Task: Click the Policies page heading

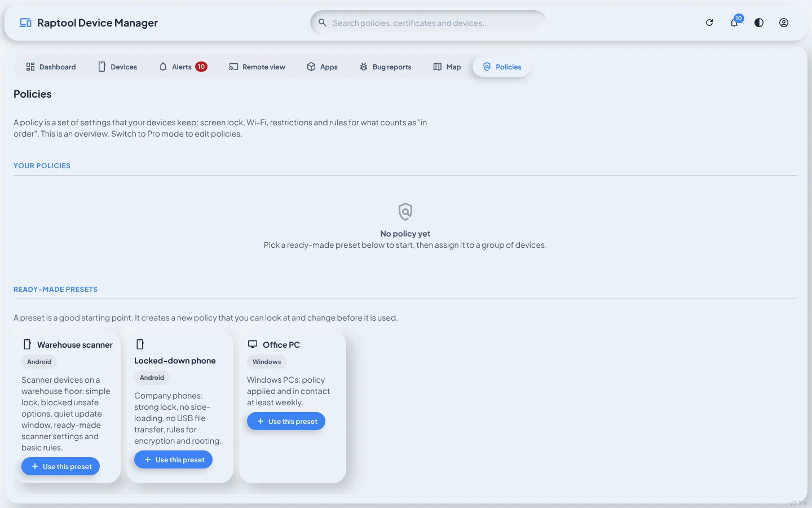Action: coord(33,94)
